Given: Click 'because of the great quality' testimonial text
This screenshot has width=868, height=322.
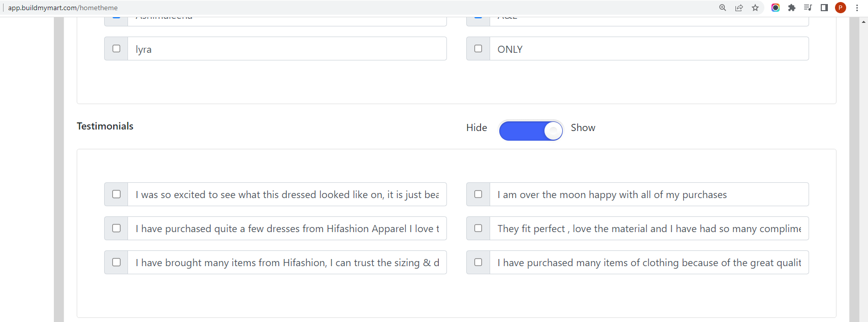Looking at the screenshot, I should click(x=649, y=263).
